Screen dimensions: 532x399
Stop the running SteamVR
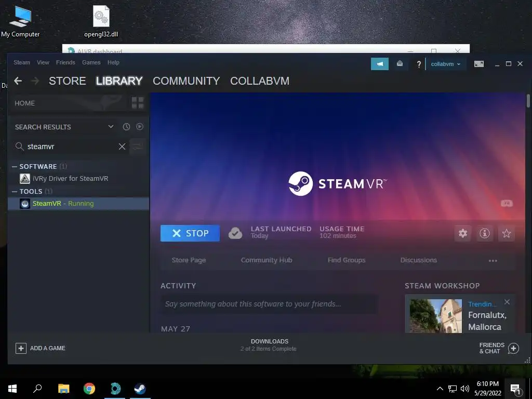tap(190, 233)
